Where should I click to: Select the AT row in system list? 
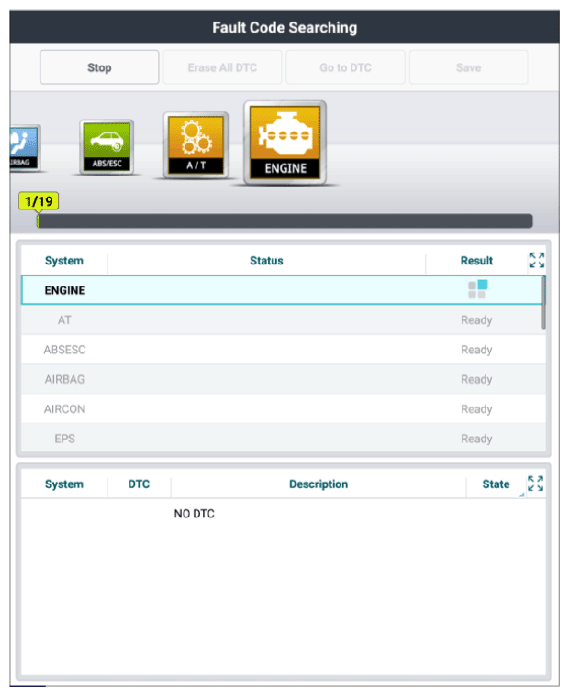pos(281,320)
